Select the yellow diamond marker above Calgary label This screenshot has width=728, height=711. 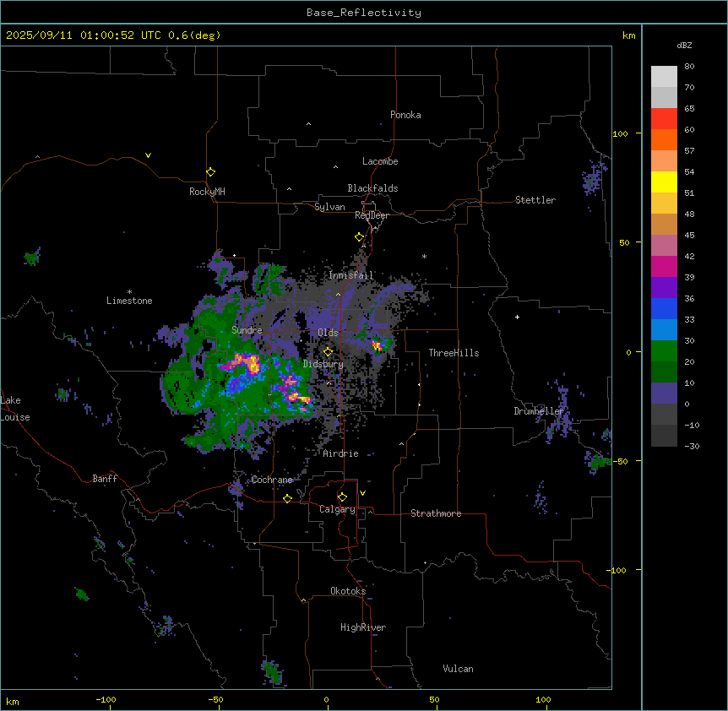click(342, 497)
